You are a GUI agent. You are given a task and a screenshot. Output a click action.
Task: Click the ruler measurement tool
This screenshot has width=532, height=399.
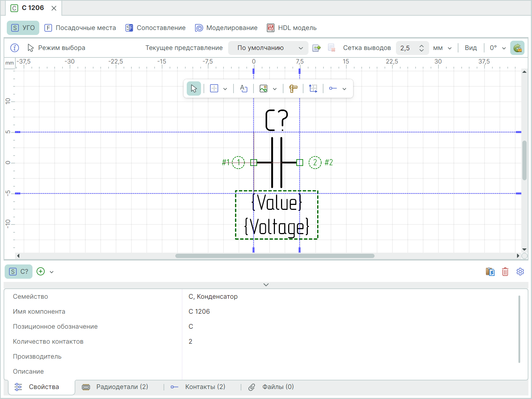point(293,89)
